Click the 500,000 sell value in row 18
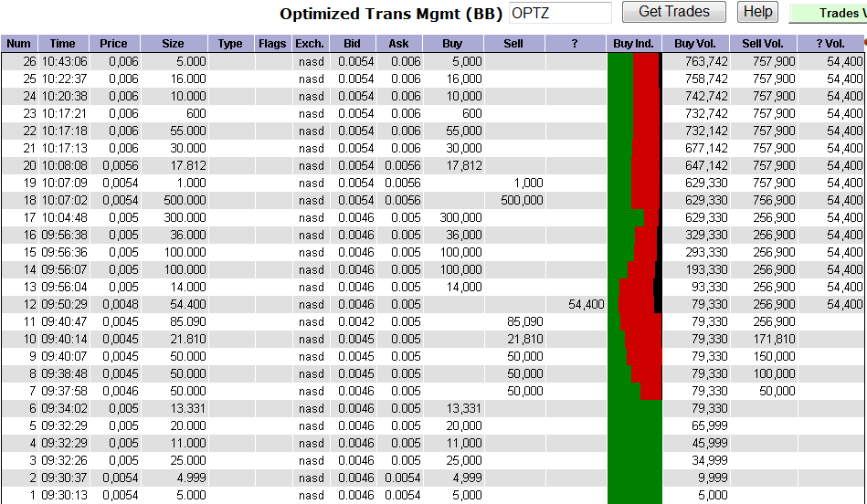 (523, 200)
